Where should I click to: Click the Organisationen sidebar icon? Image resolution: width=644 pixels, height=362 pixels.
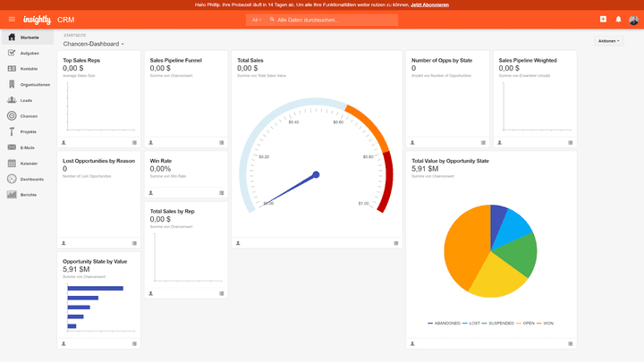click(12, 84)
